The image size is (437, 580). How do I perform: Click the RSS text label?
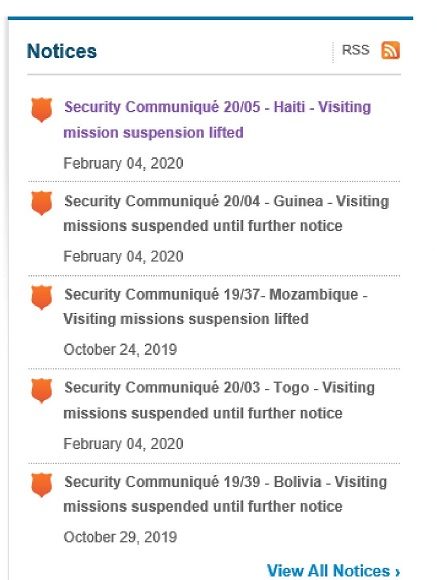(356, 50)
